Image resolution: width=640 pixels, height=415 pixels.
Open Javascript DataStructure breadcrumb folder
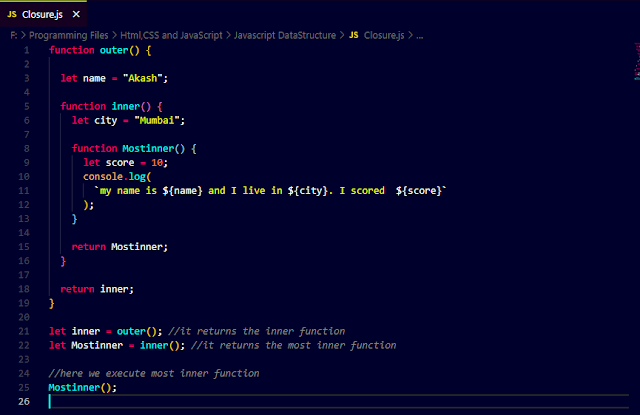285,36
